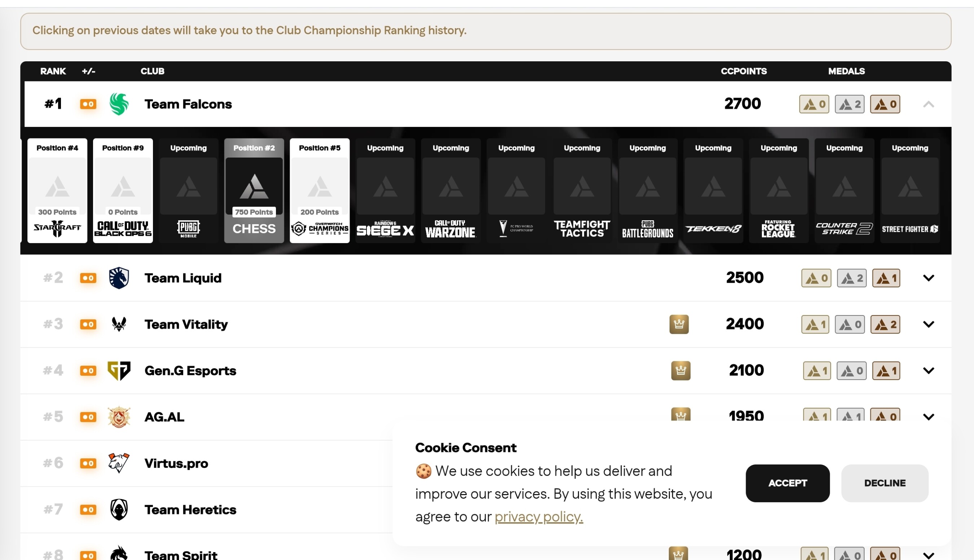Viewport: 974px width, 560px height.
Task: Click the Gen.G Esports logo
Action: (119, 370)
